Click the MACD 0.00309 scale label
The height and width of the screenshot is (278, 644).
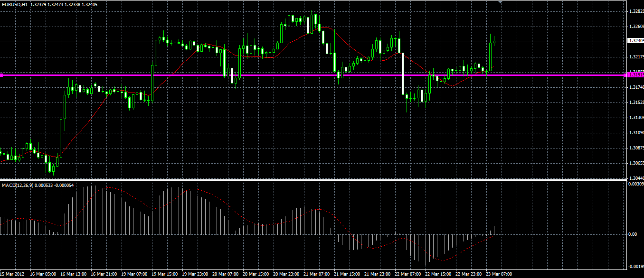tap(635, 184)
